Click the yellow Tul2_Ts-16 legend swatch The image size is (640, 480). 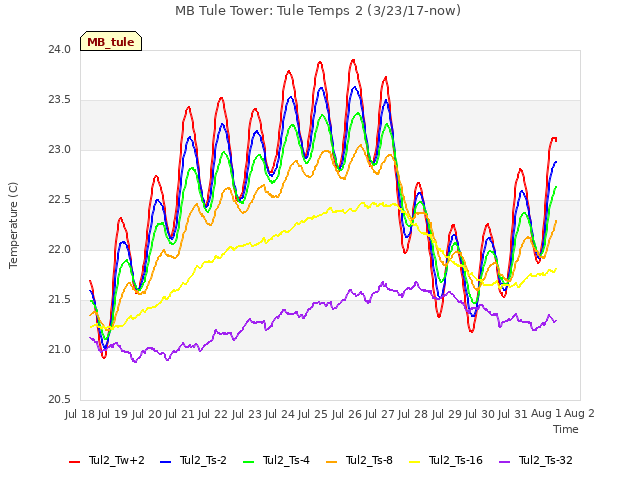coord(414,461)
